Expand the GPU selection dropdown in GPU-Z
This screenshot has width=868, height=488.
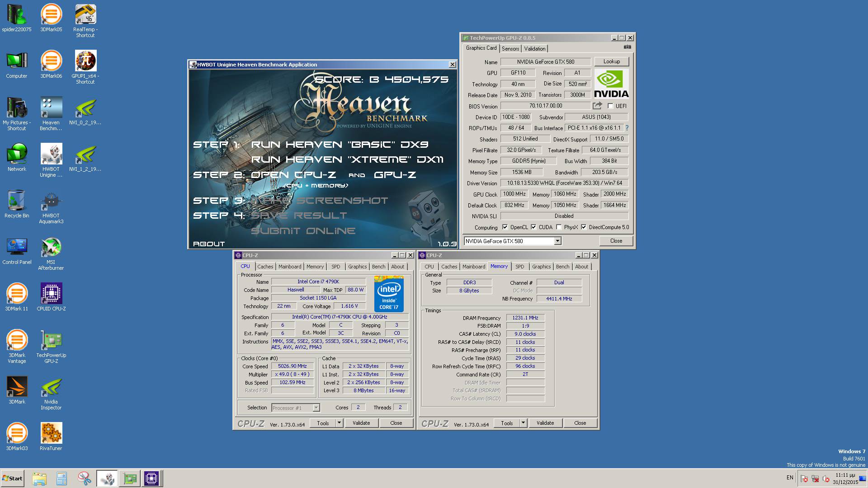tap(557, 241)
